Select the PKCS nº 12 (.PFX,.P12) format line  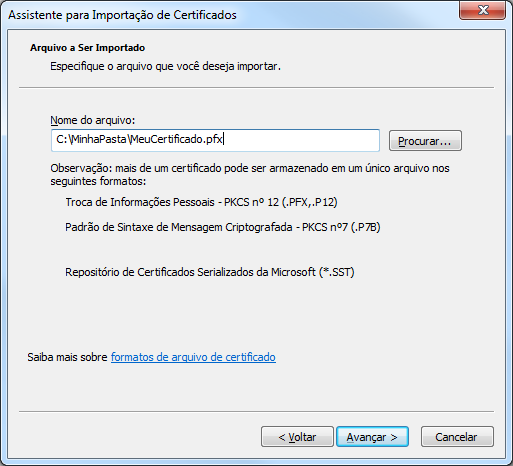(201, 202)
